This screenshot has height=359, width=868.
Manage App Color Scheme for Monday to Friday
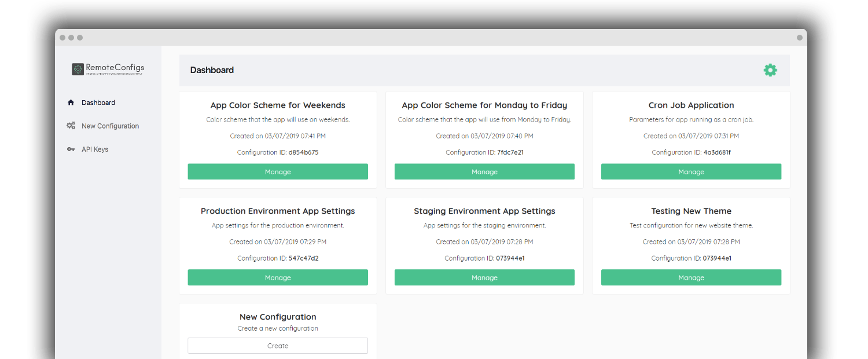pyautogui.click(x=484, y=171)
